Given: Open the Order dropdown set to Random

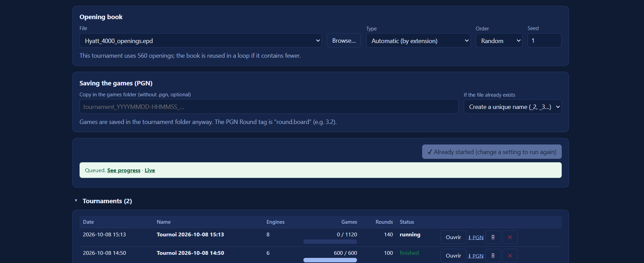Looking at the screenshot, I should pos(499,41).
